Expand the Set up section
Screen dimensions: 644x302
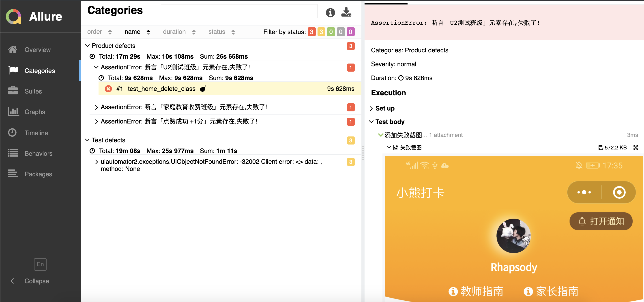[371, 108]
